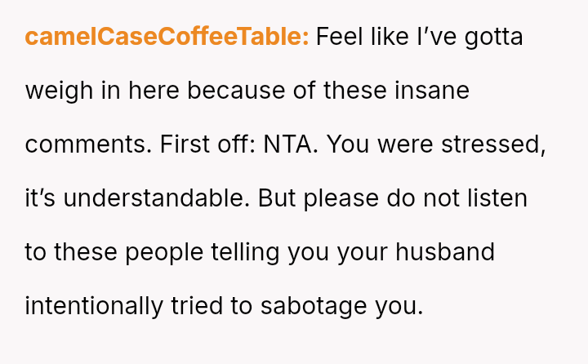The width and height of the screenshot is (588, 364).
Task: Click the word "But" in the comment
Action: point(278,198)
